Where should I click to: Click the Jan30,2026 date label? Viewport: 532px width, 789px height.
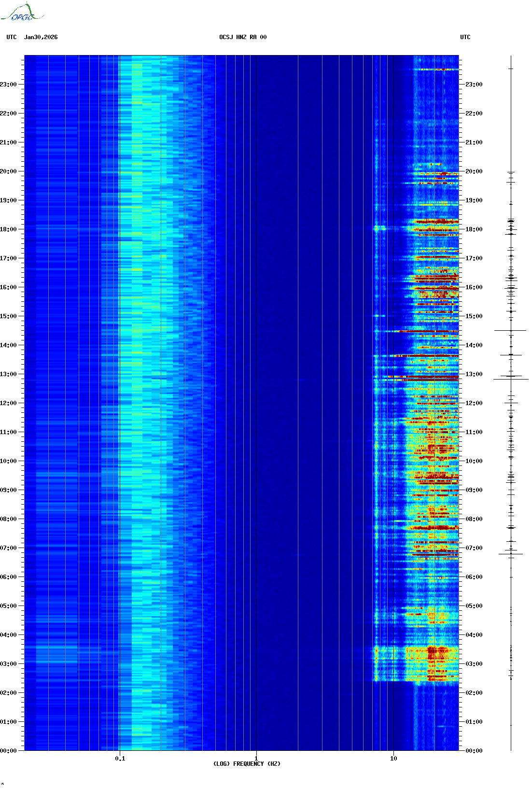(x=41, y=37)
